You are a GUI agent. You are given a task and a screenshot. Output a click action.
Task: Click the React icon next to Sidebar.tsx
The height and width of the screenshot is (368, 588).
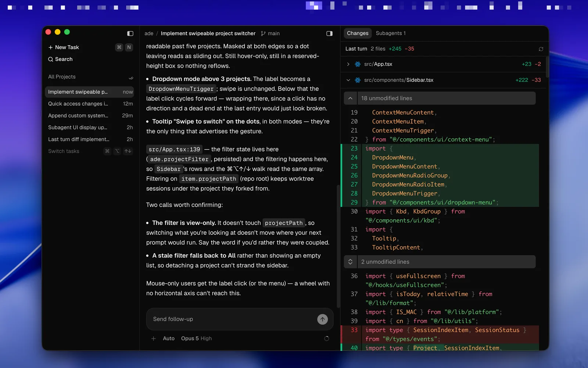coord(358,80)
